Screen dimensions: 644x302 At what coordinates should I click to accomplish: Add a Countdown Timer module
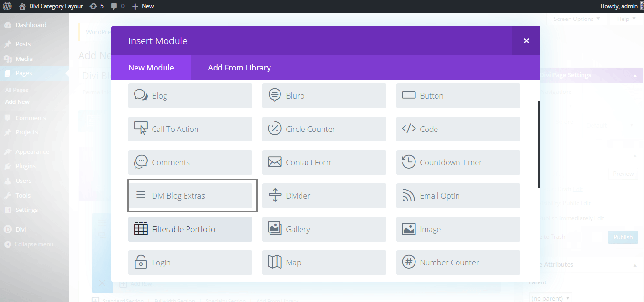pyautogui.click(x=457, y=162)
